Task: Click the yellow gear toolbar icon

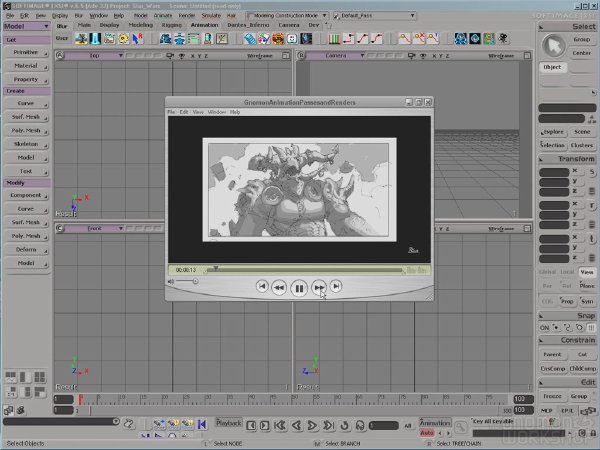Action: coord(123,39)
